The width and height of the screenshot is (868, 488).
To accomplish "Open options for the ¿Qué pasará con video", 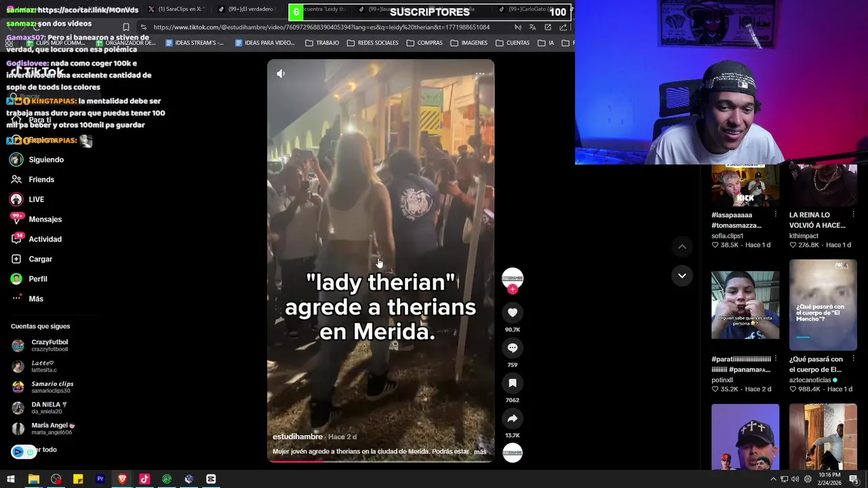I will click(x=853, y=359).
